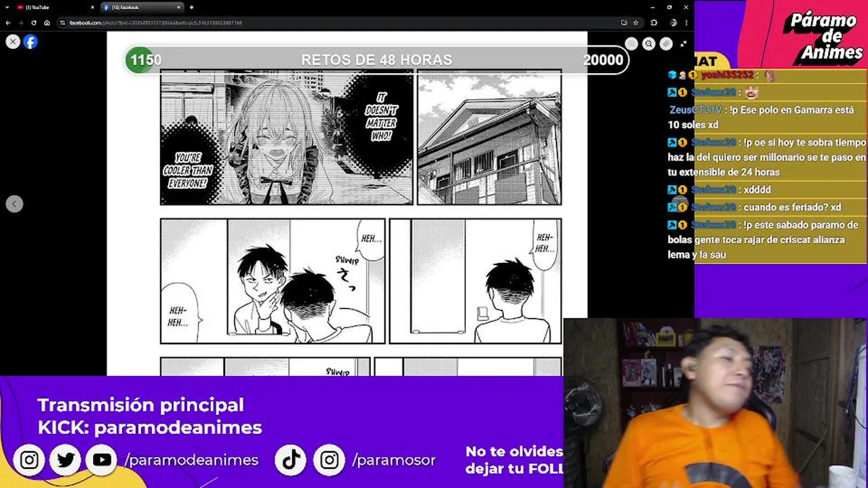Screen dimensions: 868x488
Task: Open the browser profile avatar
Action: (673, 22)
